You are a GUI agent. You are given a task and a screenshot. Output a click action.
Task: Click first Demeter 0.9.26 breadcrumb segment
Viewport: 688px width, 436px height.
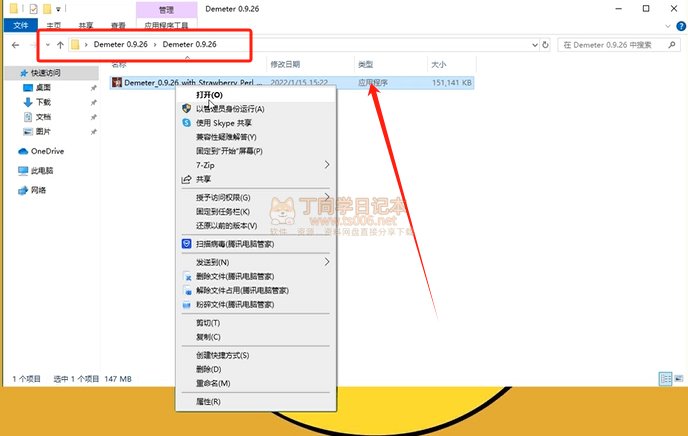[x=121, y=44]
